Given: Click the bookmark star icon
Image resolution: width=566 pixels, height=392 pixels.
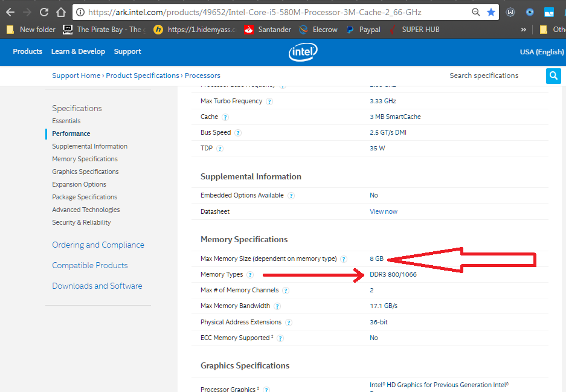Looking at the screenshot, I should (491, 12).
